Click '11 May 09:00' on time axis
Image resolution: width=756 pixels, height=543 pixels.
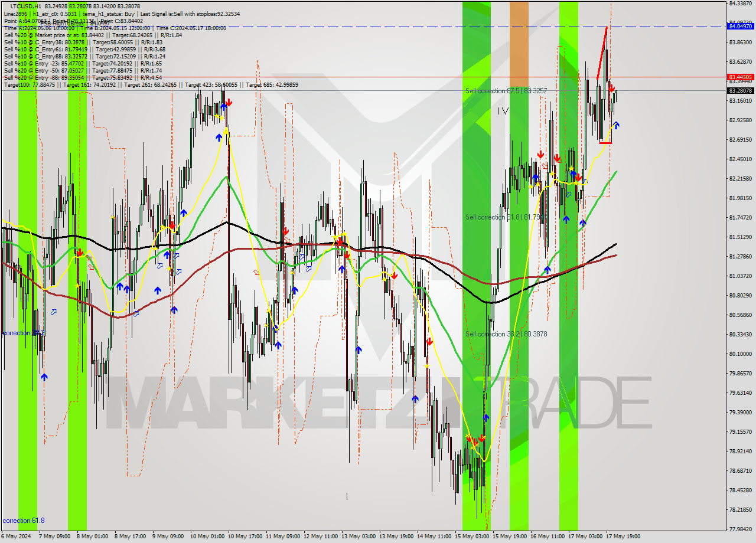[282, 537]
